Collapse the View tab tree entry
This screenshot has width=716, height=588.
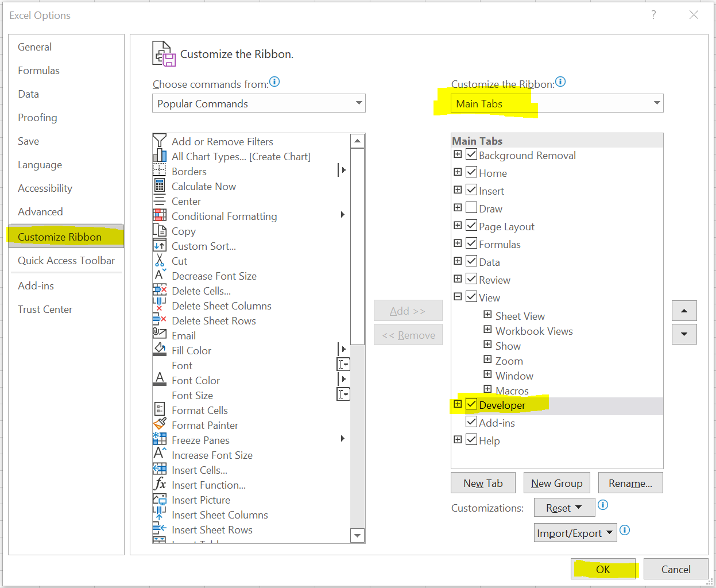(458, 296)
